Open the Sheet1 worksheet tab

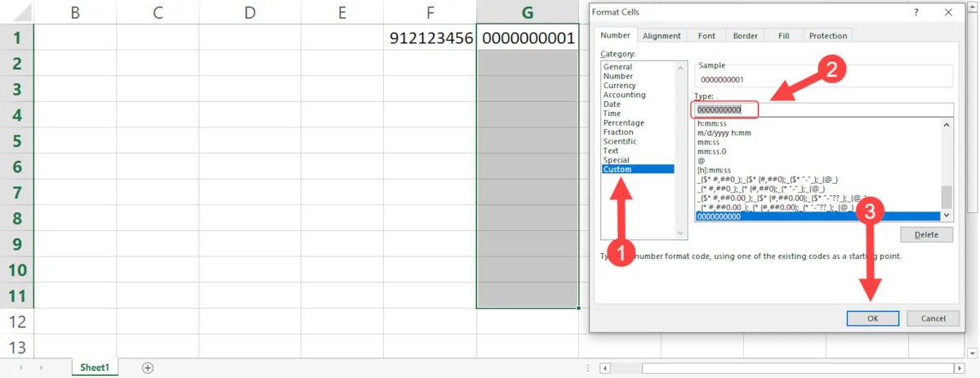(95, 368)
